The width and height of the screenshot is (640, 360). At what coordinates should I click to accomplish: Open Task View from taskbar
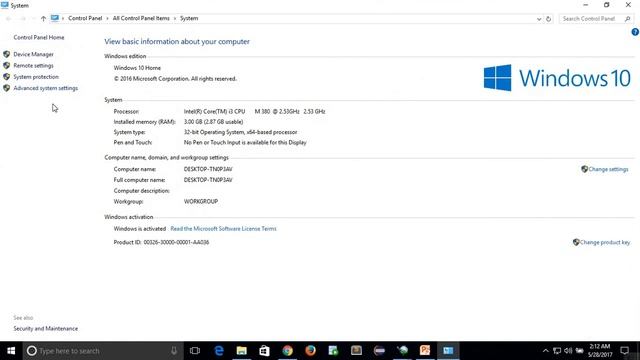(195, 351)
